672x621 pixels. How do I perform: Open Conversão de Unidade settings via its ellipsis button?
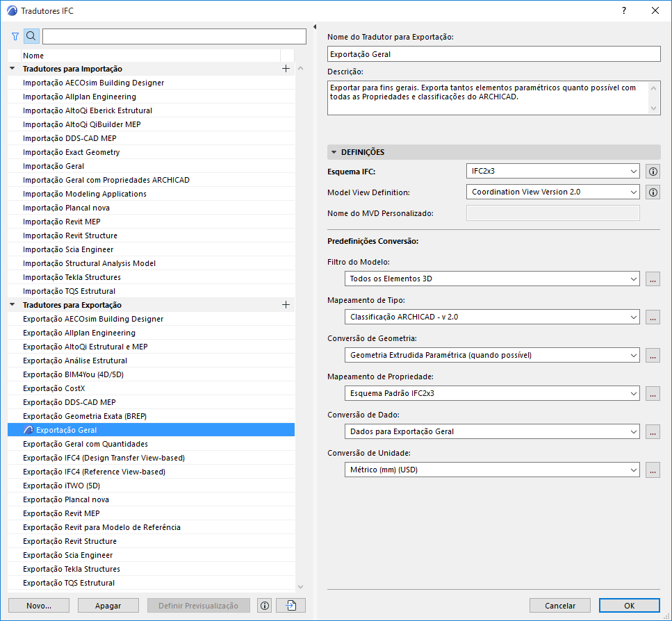pos(653,470)
